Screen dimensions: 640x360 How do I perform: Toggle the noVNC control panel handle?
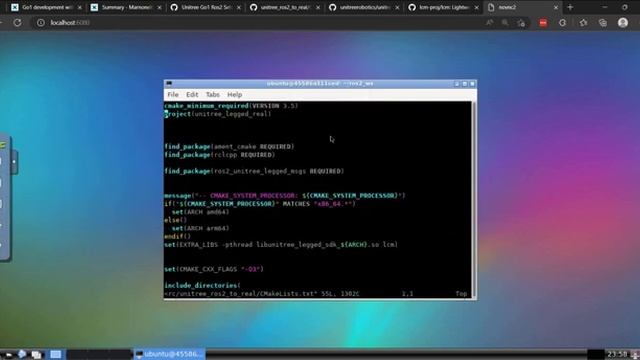click(x=14, y=162)
